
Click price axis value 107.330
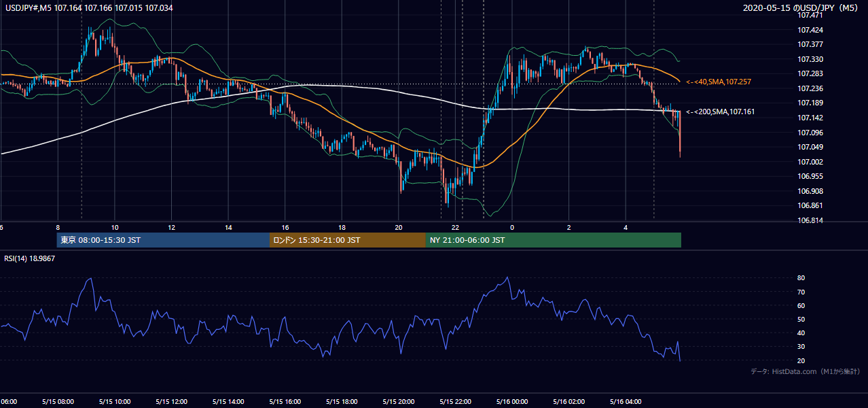tap(810, 60)
